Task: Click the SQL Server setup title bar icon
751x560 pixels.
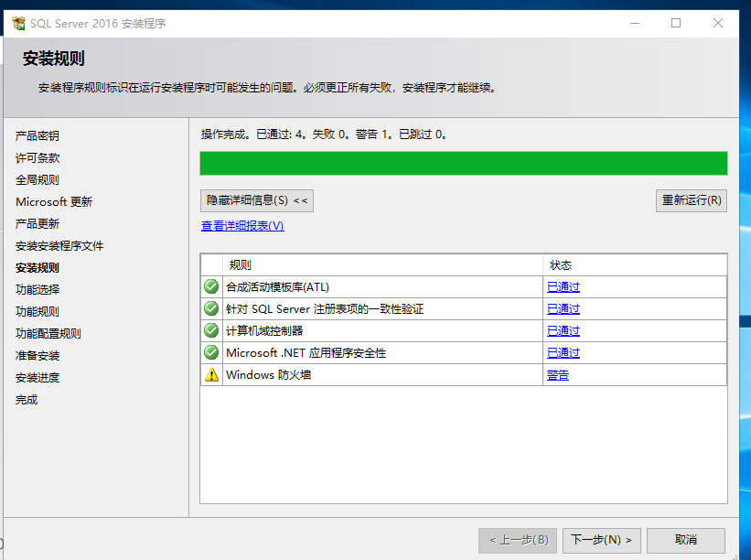Action: [18, 23]
